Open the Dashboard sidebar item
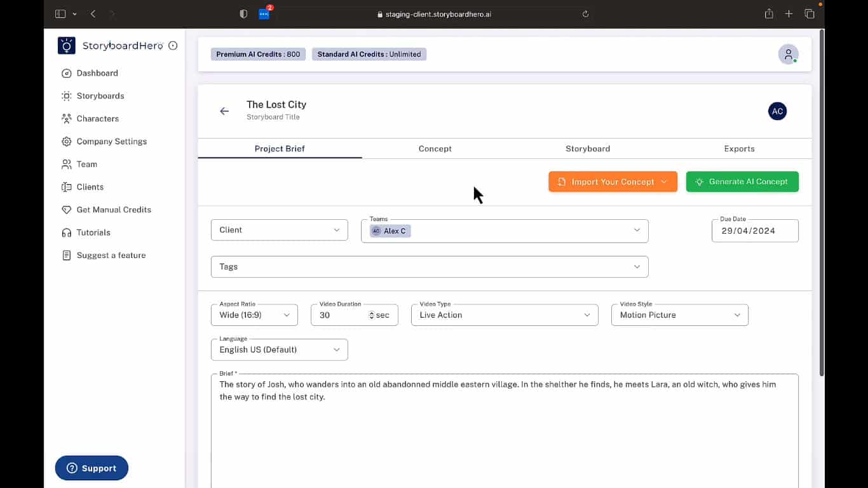868x488 pixels. [90, 73]
